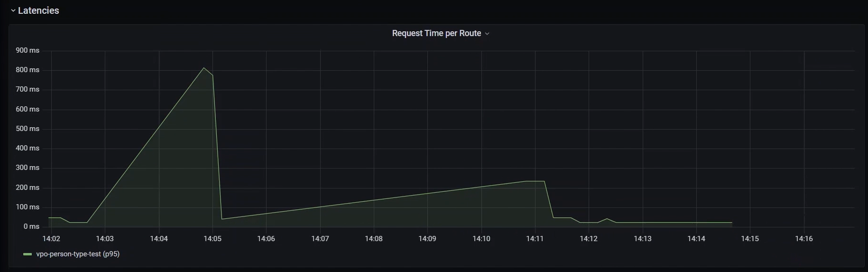Click the trough right after 14:05
This screenshot has width=868, height=272.
click(222, 219)
